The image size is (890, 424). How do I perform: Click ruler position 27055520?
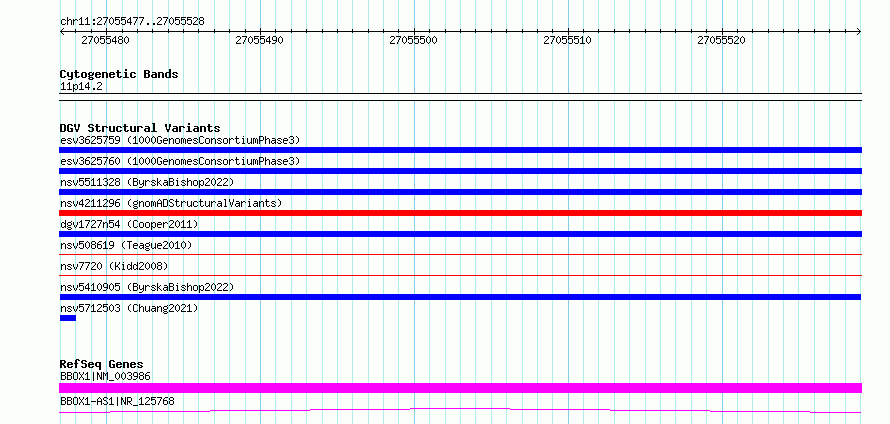pos(721,40)
